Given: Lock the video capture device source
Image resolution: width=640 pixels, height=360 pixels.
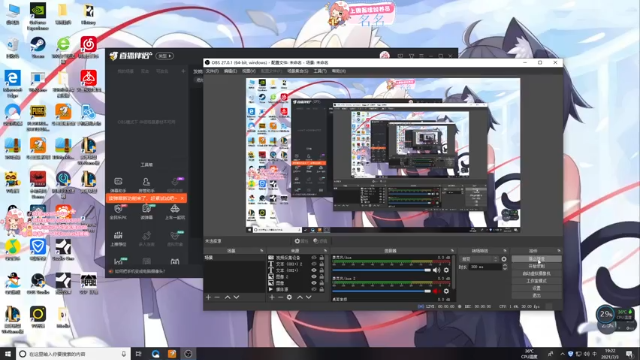Looking at the screenshot, I should pyautogui.click(x=322, y=258).
